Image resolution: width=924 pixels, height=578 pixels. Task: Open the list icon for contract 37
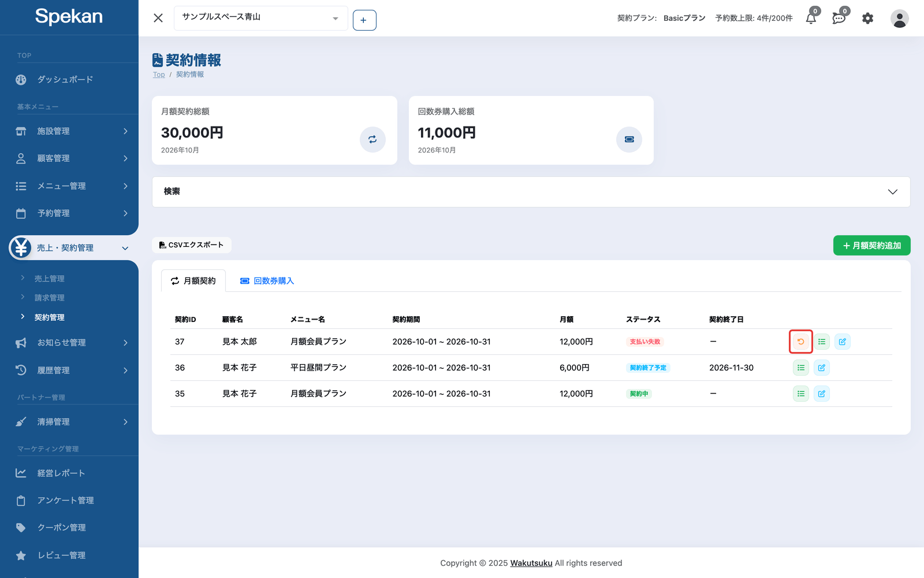coord(822,342)
